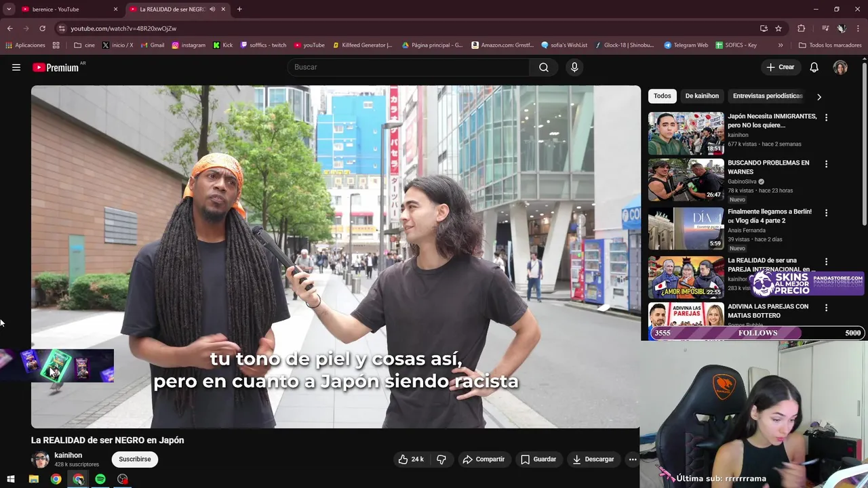Open Chrome media controls icon

coord(825,28)
